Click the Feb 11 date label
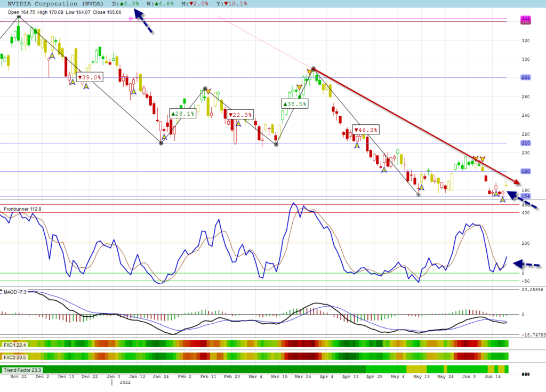 coord(208,377)
